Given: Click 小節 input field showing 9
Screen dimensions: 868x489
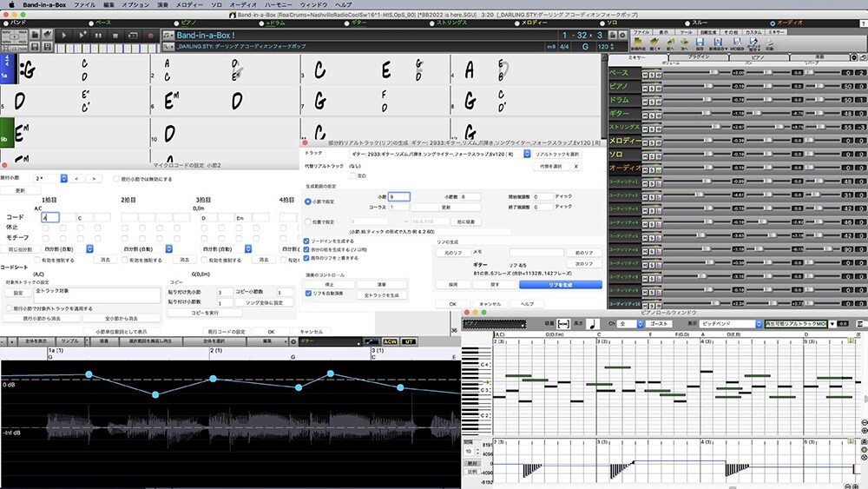Looking at the screenshot, I should (398, 196).
